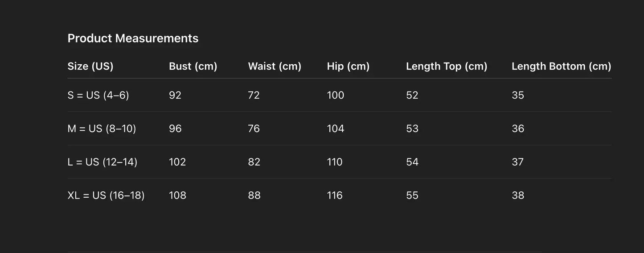Click the Product Measurements heading
The width and height of the screenshot is (644, 253).
tap(133, 38)
